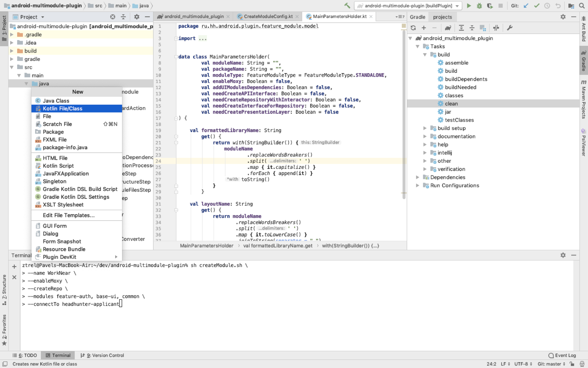Attach a Gradle project with plus icon

coord(424,28)
